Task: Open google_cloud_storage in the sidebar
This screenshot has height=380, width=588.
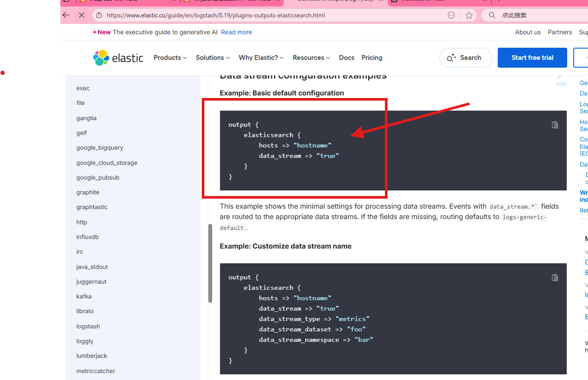Action: [x=107, y=163]
